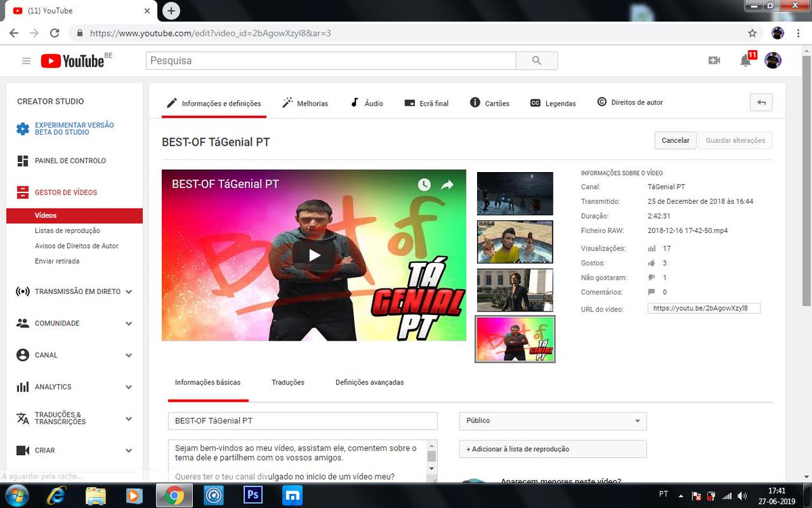Open the Melhorias tab

pyautogui.click(x=304, y=103)
